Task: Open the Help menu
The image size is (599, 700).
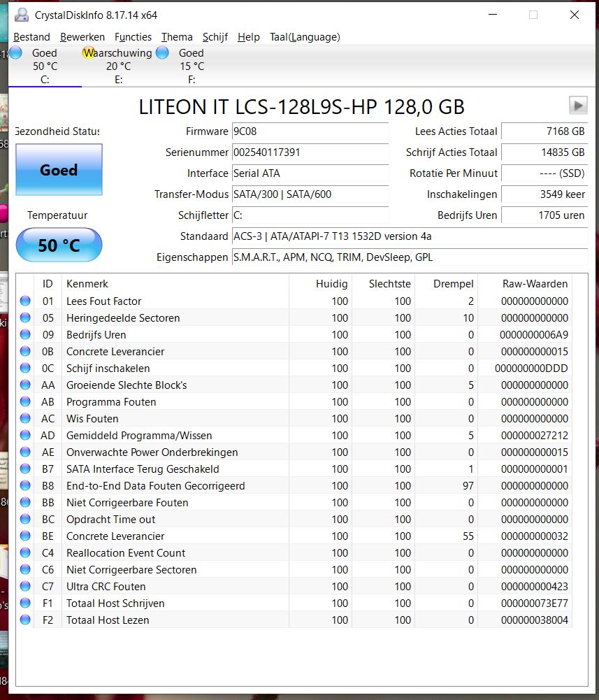Action: tap(249, 37)
